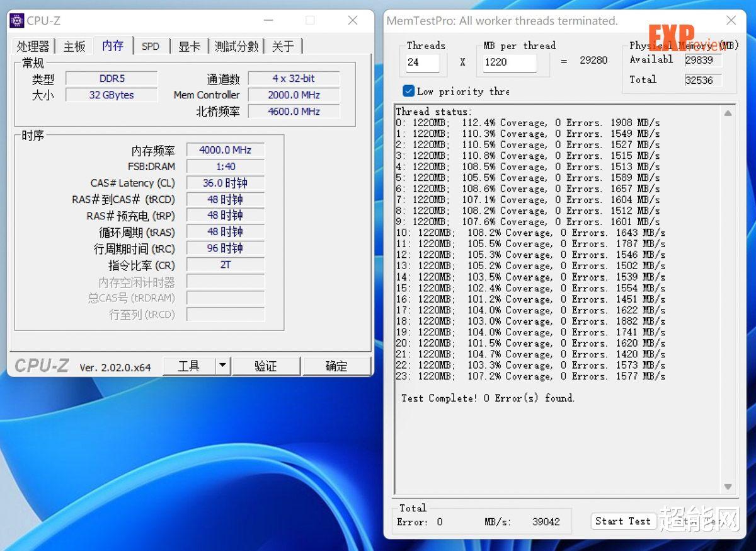Open the 工具 (Tools) dropdown arrow
The height and width of the screenshot is (551, 756).
pos(222,365)
